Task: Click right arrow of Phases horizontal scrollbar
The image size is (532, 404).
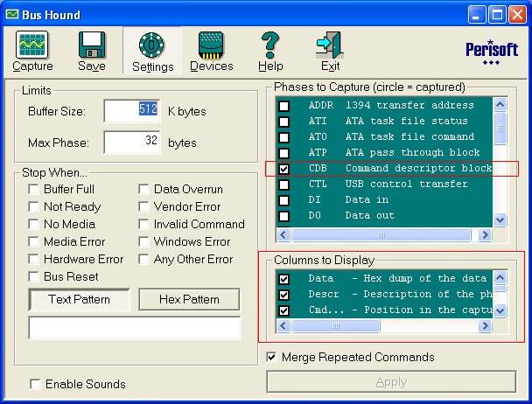Action: tap(485, 234)
